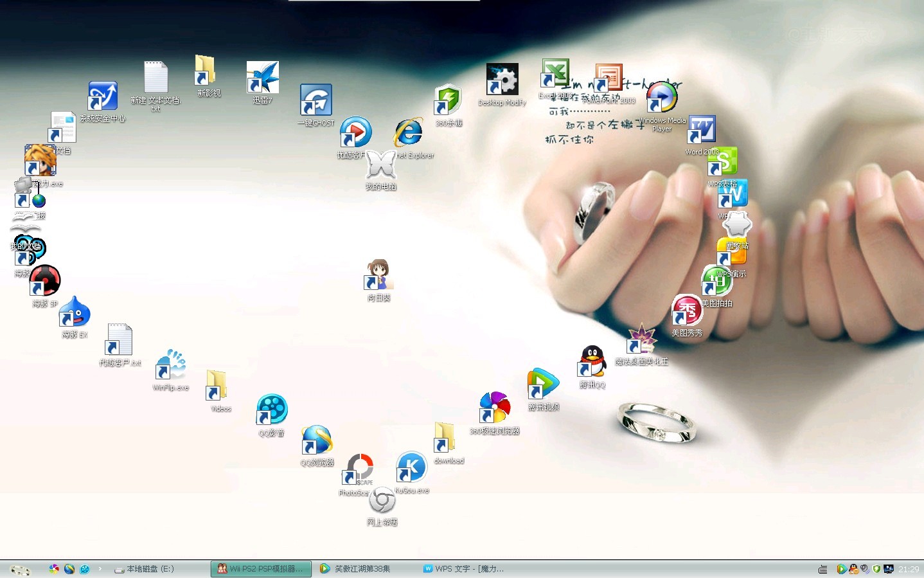Launch 一键GHOST from the desktop
The height and width of the screenshot is (578, 924).
tap(315, 101)
